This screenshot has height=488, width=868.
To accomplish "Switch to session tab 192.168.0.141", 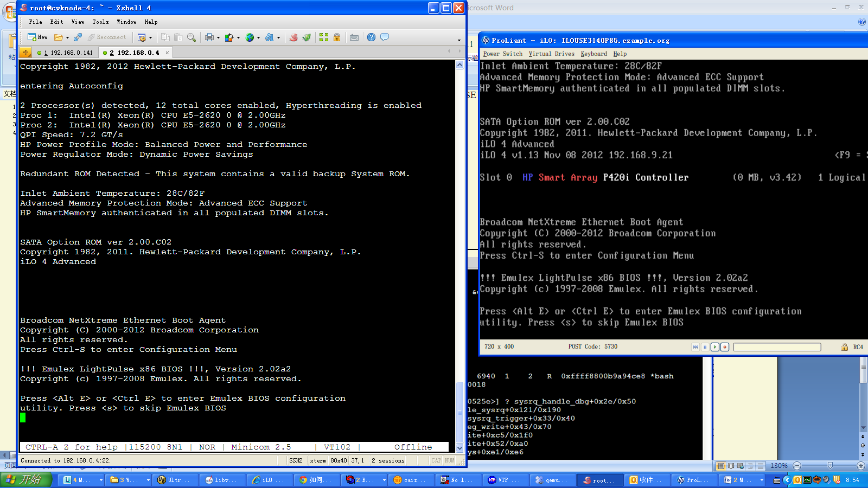I will [x=65, y=53].
